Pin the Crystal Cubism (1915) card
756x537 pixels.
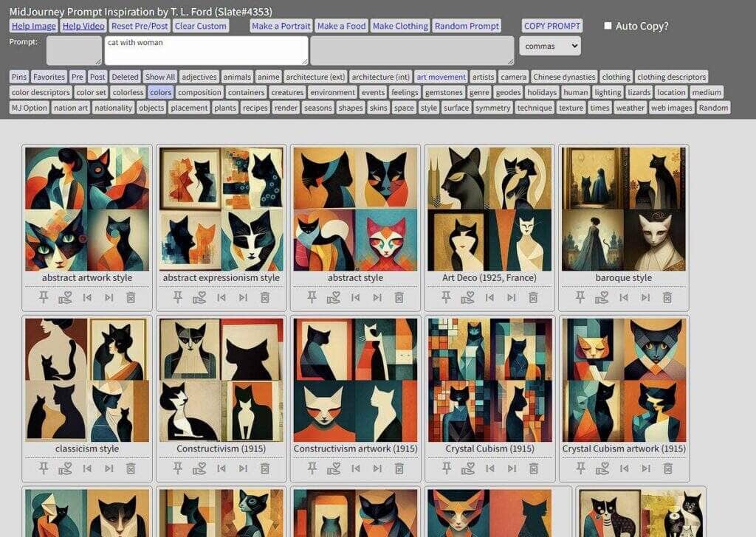tap(447, 468)
